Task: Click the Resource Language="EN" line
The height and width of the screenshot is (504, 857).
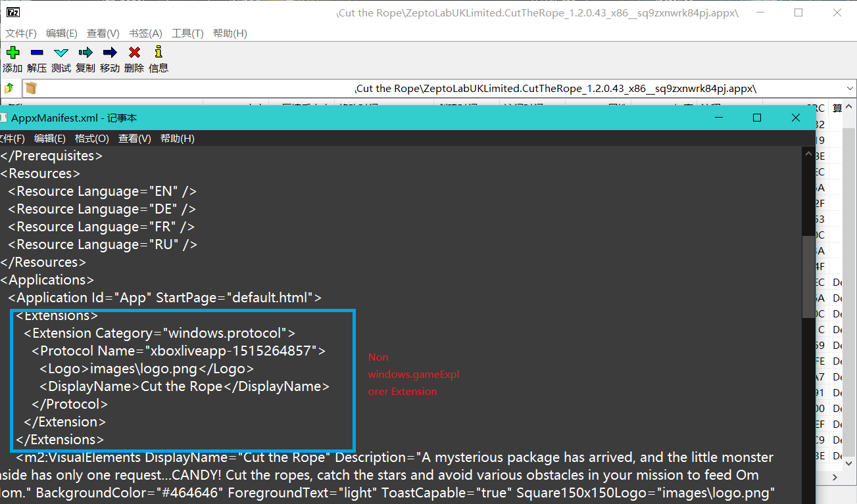Action: [103, 191]
